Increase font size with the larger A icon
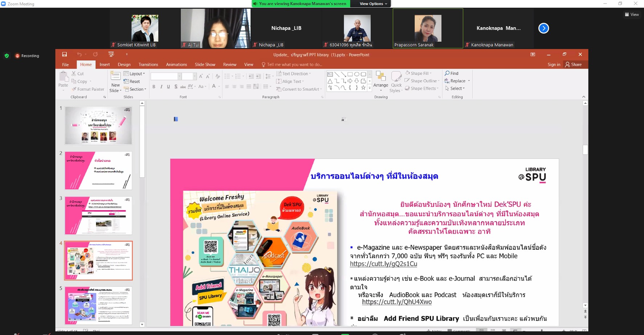This screenshot has height=335, width=644. click(201, 76)
